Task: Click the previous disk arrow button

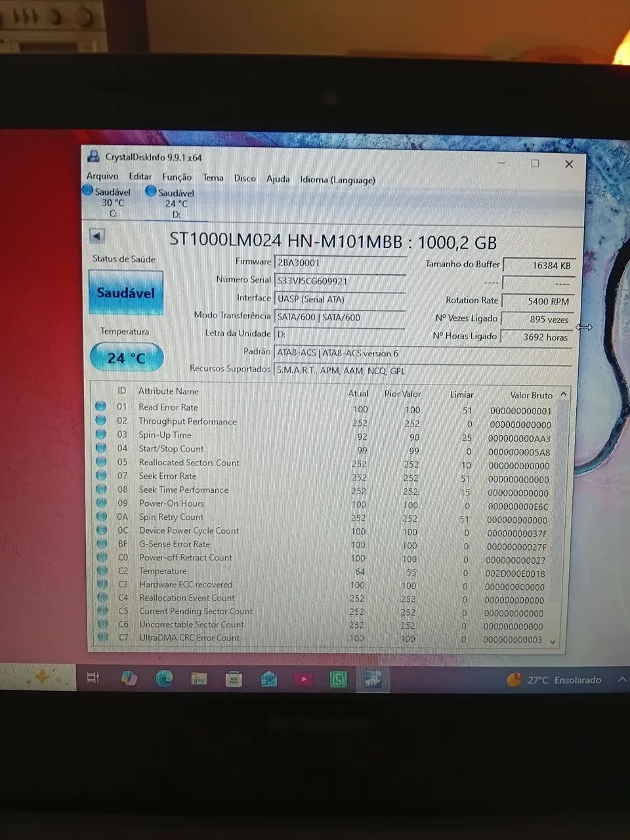Action: pyautogui.click(x=97, y=237)
